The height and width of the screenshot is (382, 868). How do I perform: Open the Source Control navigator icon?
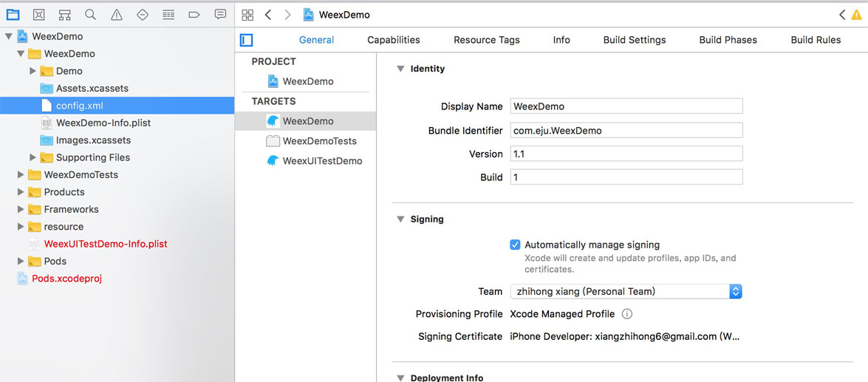pos(38,15)
